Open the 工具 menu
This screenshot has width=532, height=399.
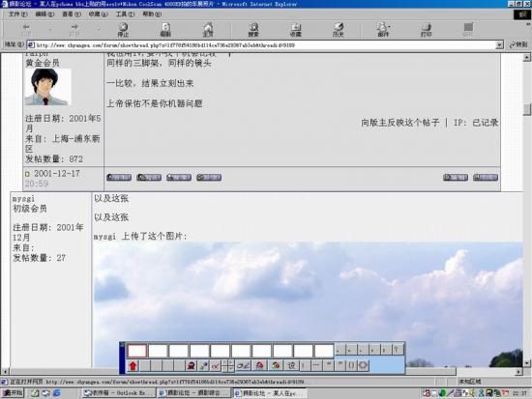[125, 14]
